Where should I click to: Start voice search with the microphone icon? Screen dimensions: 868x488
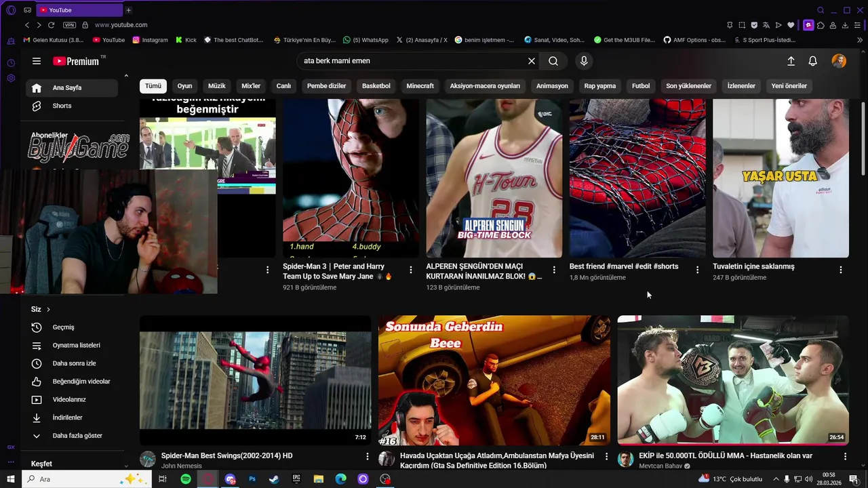pos(584,61)
